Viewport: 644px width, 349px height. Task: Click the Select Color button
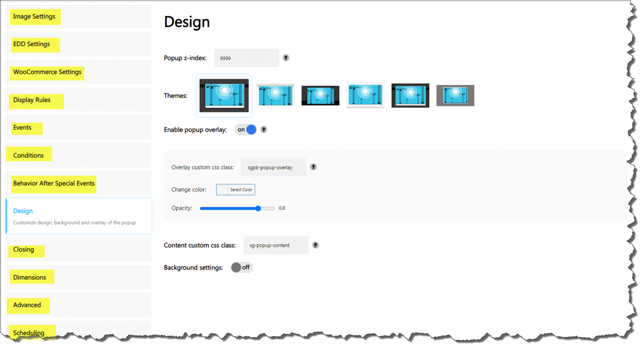(x=235, y=189)
